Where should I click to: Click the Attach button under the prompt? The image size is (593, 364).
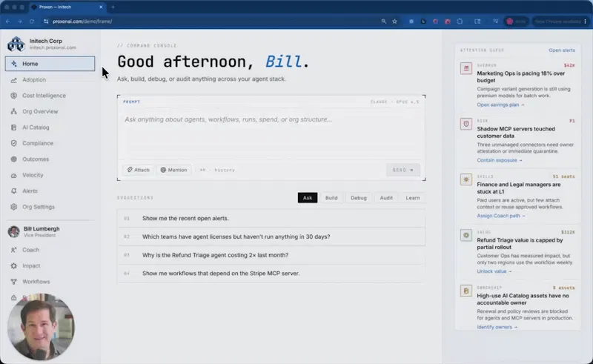139,170
